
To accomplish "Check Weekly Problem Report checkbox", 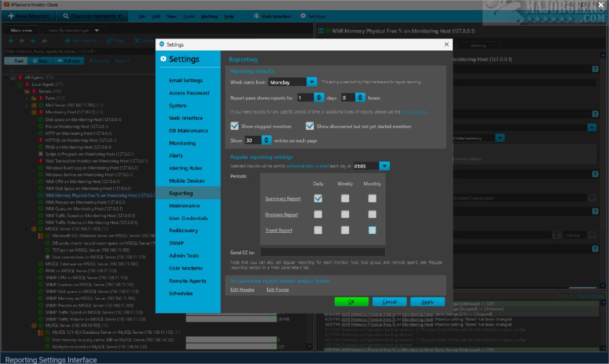I will point(345,215).
